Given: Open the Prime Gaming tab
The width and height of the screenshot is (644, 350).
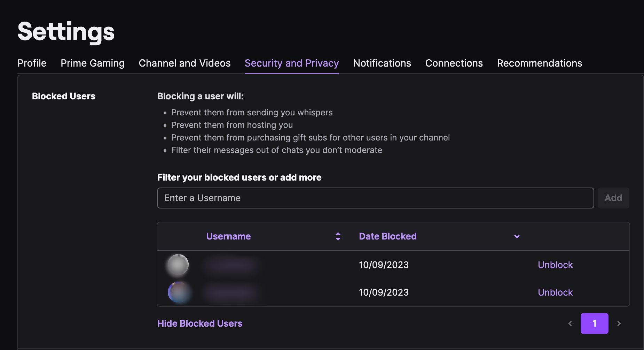Looking at the screenshot, I should [93, 63].
